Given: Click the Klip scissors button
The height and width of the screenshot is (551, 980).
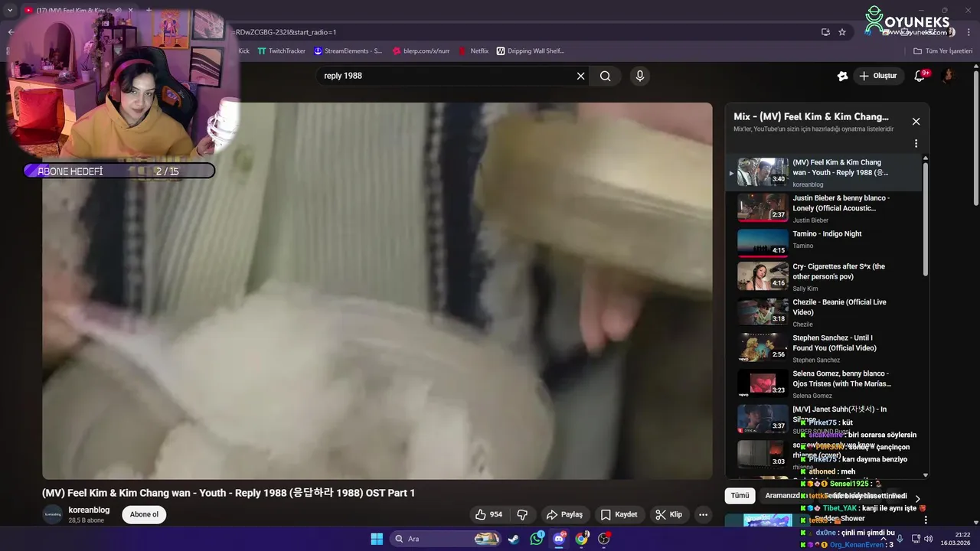Looking at the screenshot, I should click(x=668, y=514).
